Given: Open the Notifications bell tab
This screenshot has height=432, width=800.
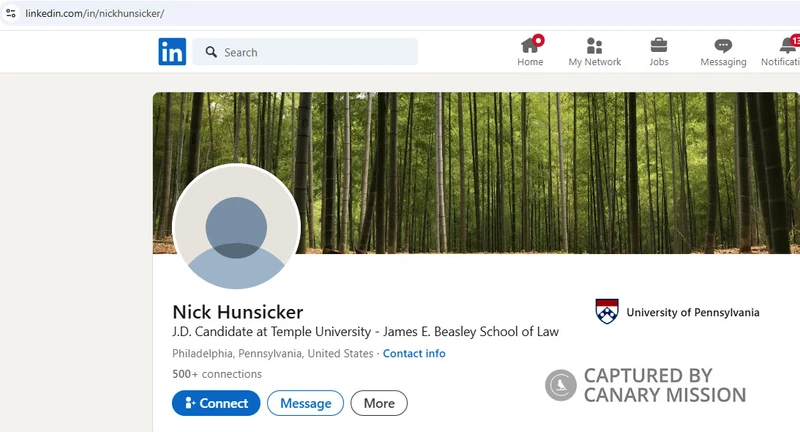Looking at the screenshot, I should click(x=781, y=52).
